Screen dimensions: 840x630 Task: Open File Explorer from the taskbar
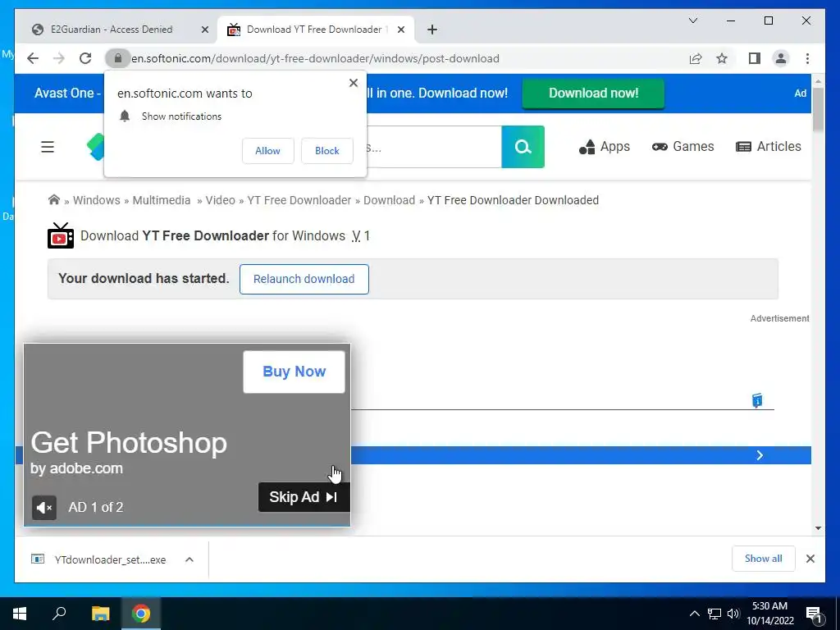click(x=101, y=614)
